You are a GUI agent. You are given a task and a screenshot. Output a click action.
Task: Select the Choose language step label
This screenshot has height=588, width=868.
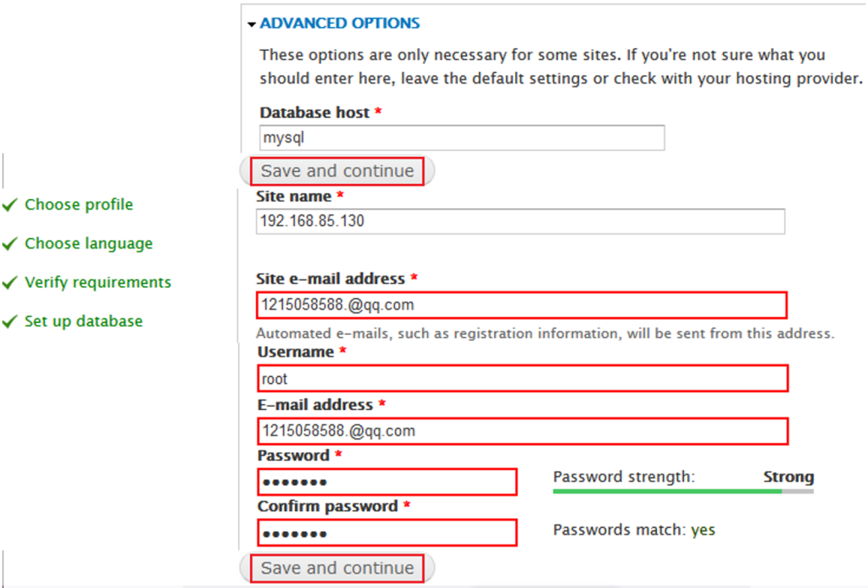click(88, 243)
